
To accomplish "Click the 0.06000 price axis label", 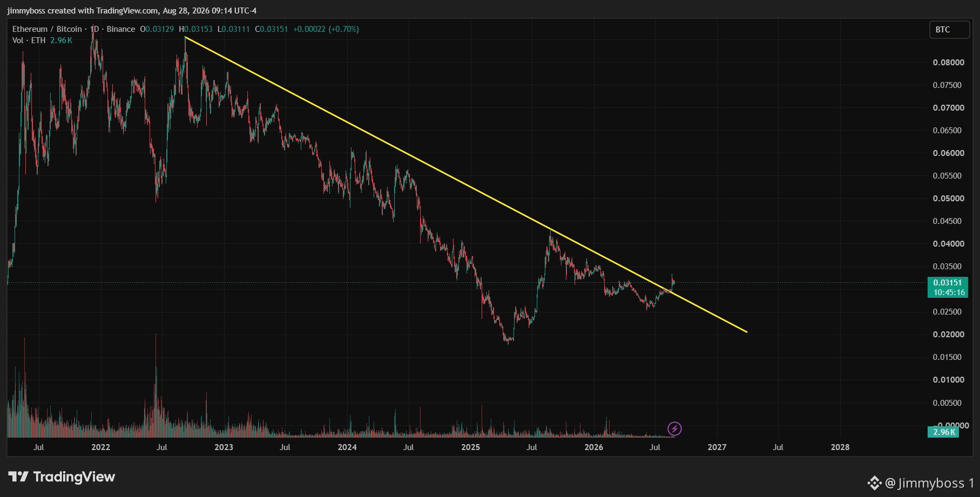I will [948, 153].
